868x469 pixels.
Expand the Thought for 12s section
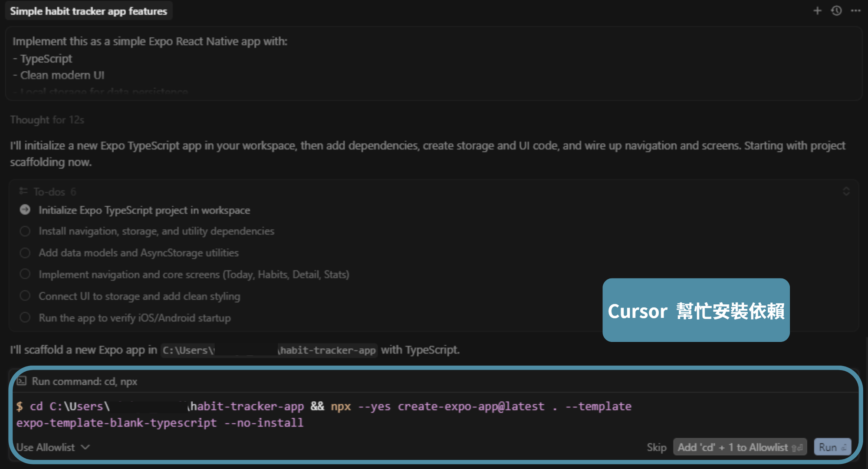pyautogui.click(x=47, y=120)
